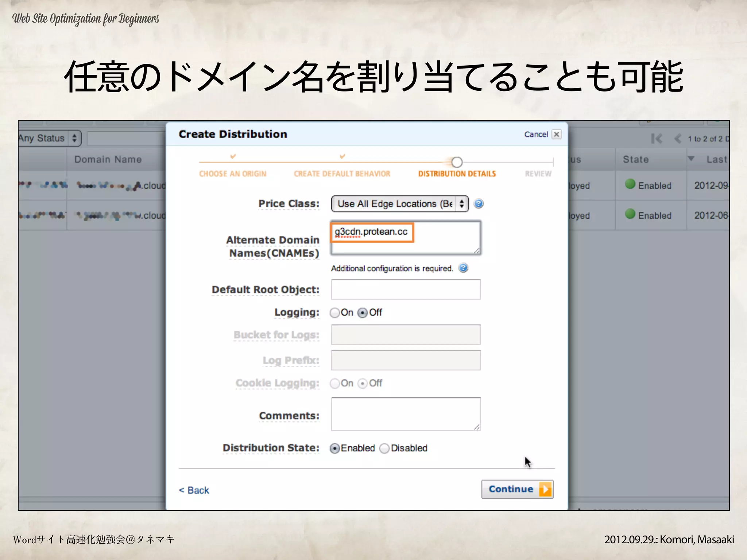Open the Any Status filter dropdown

point(49,139)
